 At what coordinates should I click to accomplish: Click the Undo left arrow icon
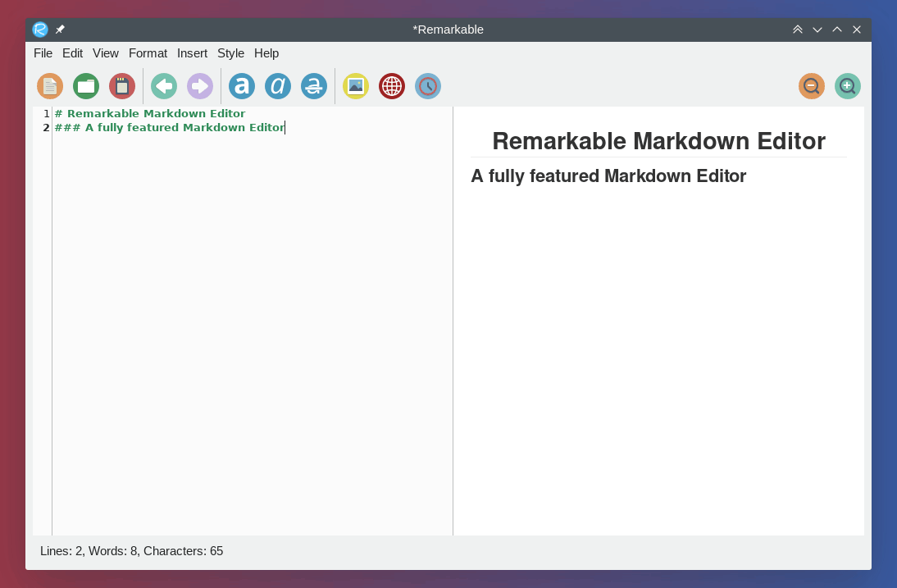[164, 86]
